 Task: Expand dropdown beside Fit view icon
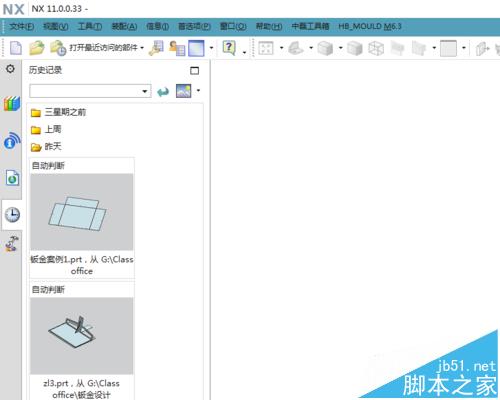[x=281, y=48]
